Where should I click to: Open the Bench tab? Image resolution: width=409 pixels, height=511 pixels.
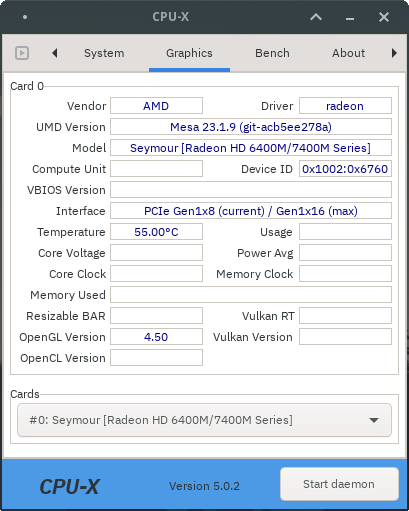coord(272,53)
